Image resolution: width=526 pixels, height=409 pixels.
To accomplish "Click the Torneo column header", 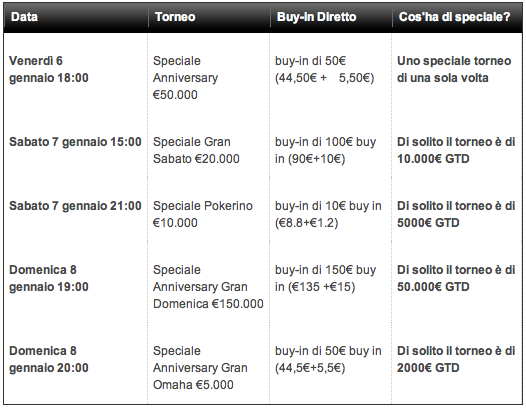I will (175, 17).
